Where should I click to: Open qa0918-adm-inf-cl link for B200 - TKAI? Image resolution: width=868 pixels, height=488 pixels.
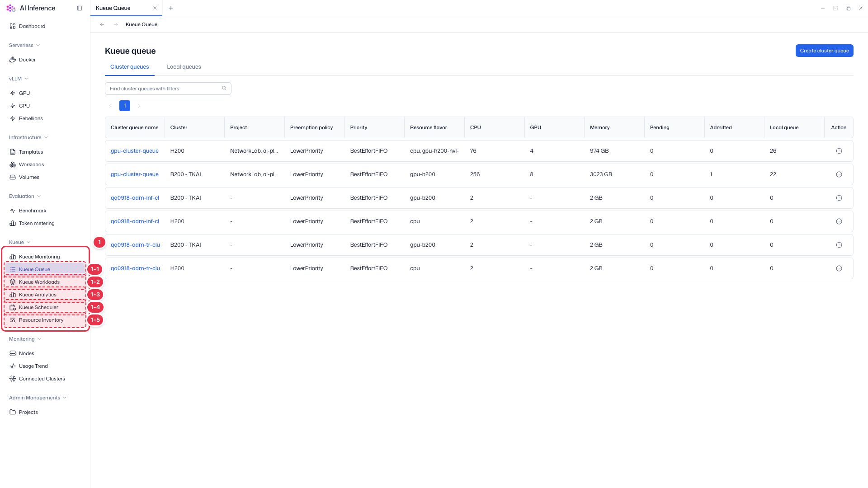[x=135, y=198]
